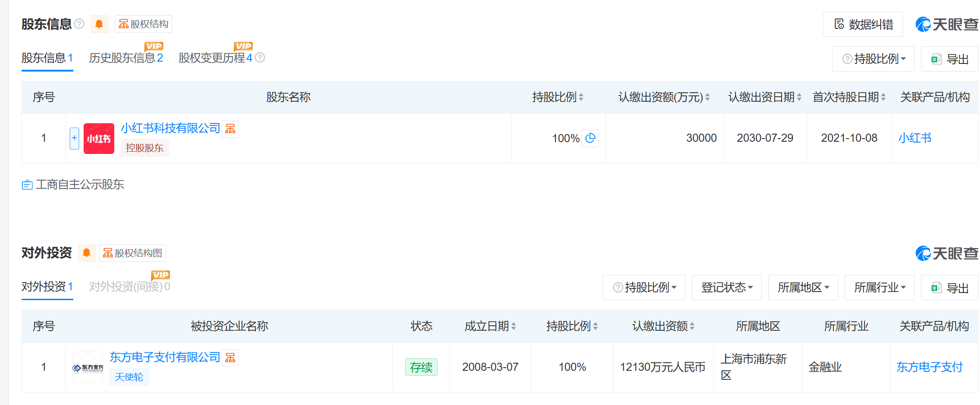Screen dimensions: 980x405
Task: Expand the 小红书科技有限公司 shareholder row
Action: [74, 138]
